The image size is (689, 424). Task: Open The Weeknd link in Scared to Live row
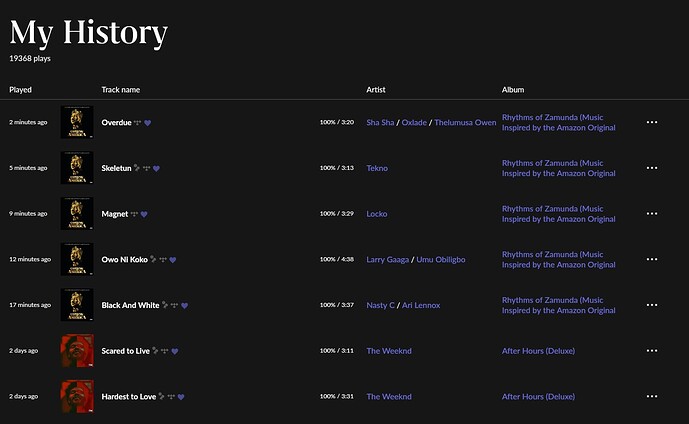coord(389,351)
